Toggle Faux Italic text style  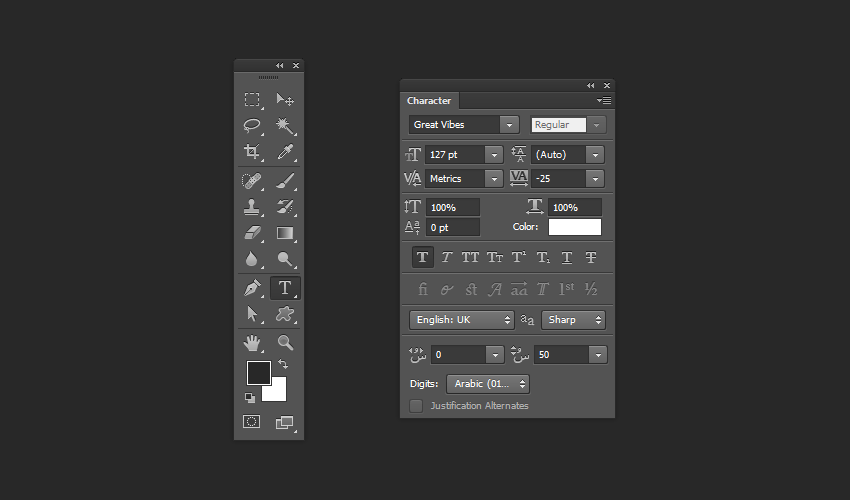[447, 257]
